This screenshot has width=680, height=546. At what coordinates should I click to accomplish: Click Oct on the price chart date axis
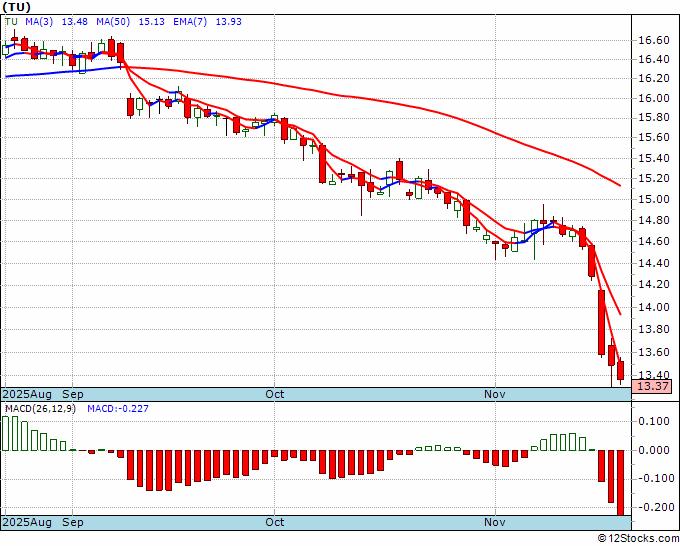(x=275, y=394)
